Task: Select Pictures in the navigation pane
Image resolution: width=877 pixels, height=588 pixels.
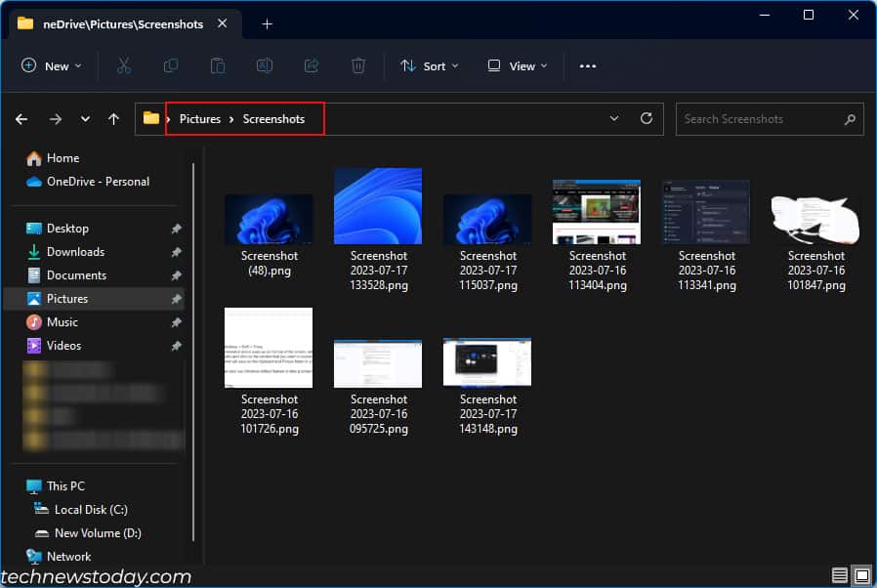Action: 94,299
